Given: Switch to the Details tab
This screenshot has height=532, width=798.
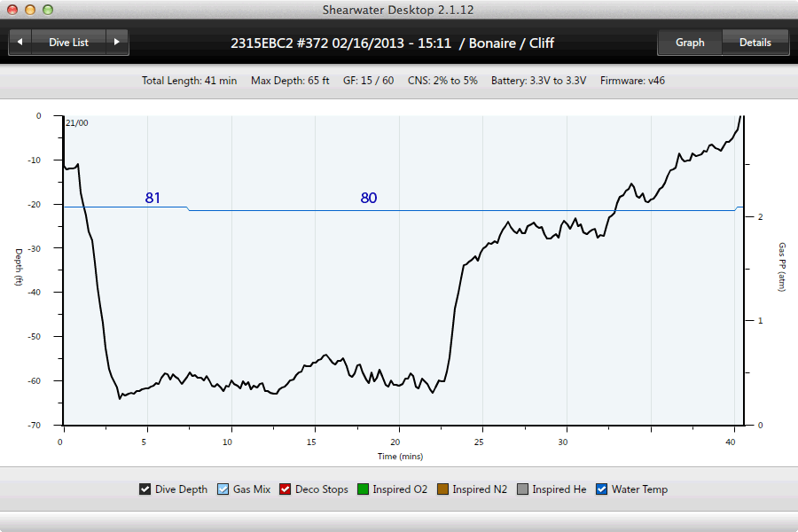Looking at the screenshot, I should click(x=755, y=42).
